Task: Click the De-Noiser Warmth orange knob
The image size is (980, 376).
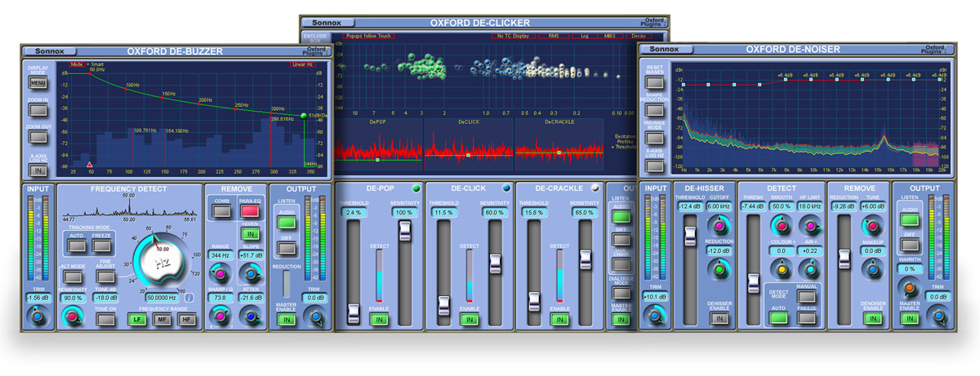Action: pos(909,287)
